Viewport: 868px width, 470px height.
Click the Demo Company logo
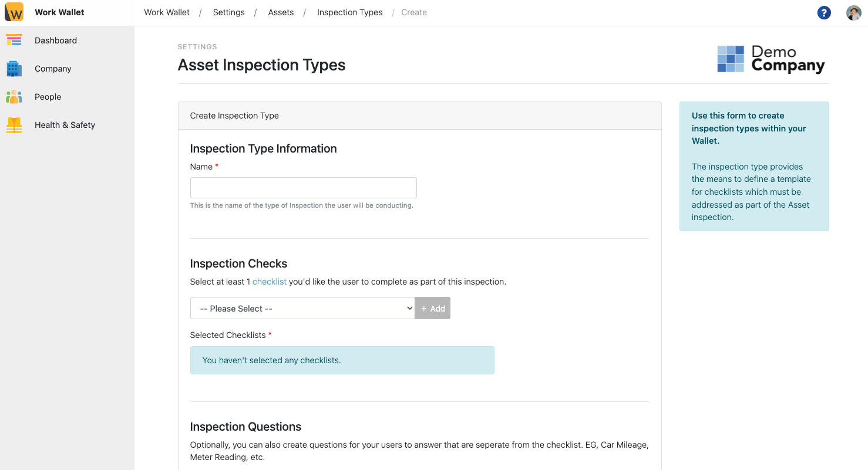pyautogui.click(x=771, y=59)
